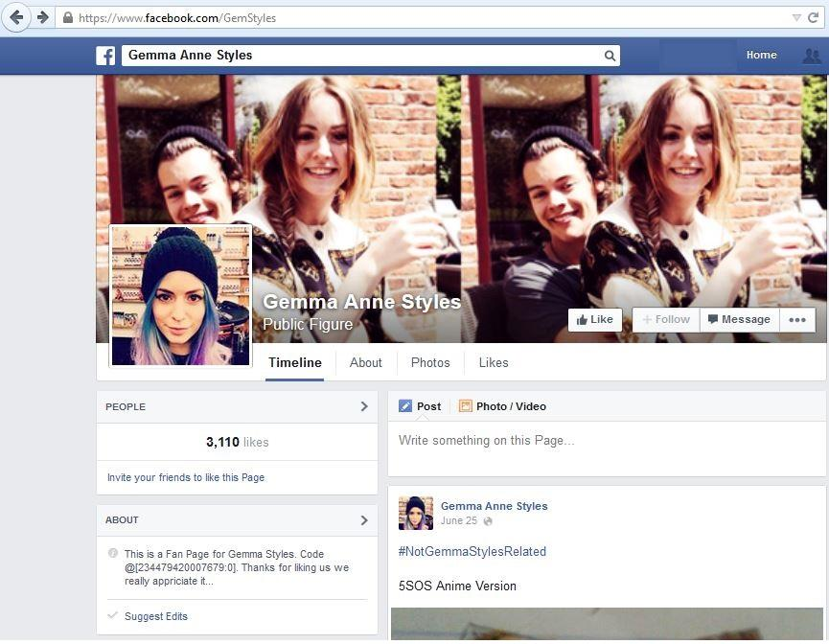Click the padlock icon in address bar
The height and width of the screenshot is (644, 829).
67,18
